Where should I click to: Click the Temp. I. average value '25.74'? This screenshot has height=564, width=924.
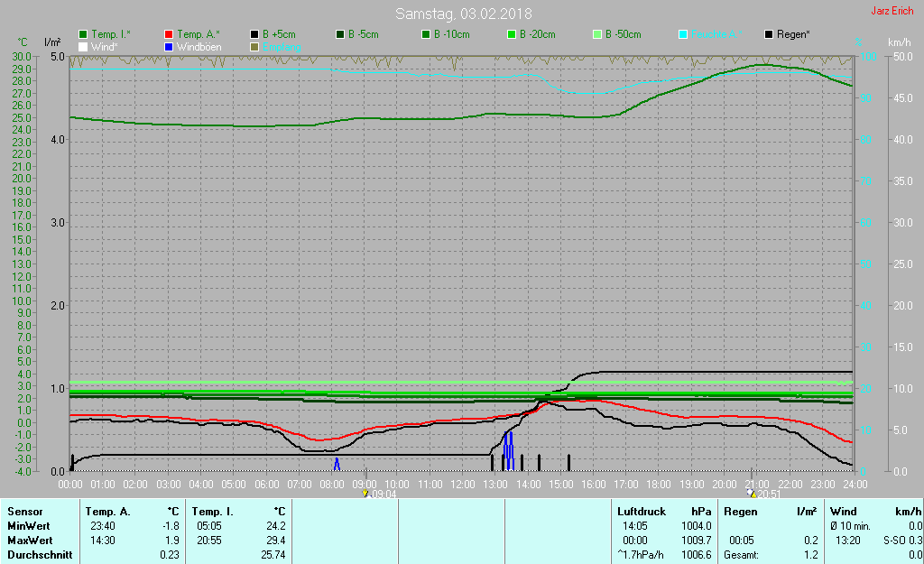tap(273, 555)
